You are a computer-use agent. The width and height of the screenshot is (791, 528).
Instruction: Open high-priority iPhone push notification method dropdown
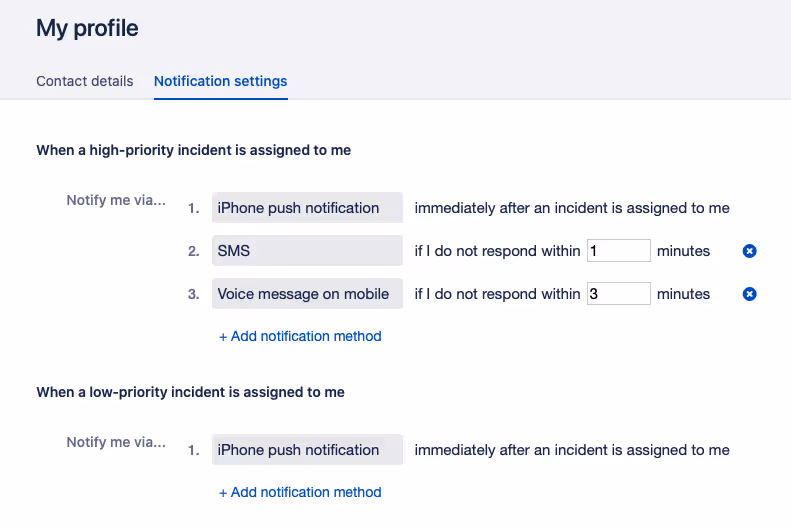pos(307,208)
